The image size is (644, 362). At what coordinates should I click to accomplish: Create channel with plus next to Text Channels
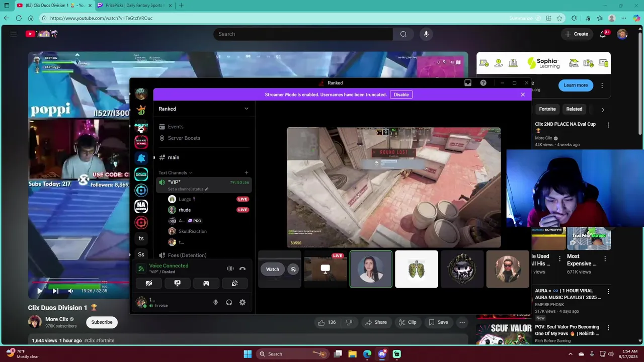coord(246,172)
